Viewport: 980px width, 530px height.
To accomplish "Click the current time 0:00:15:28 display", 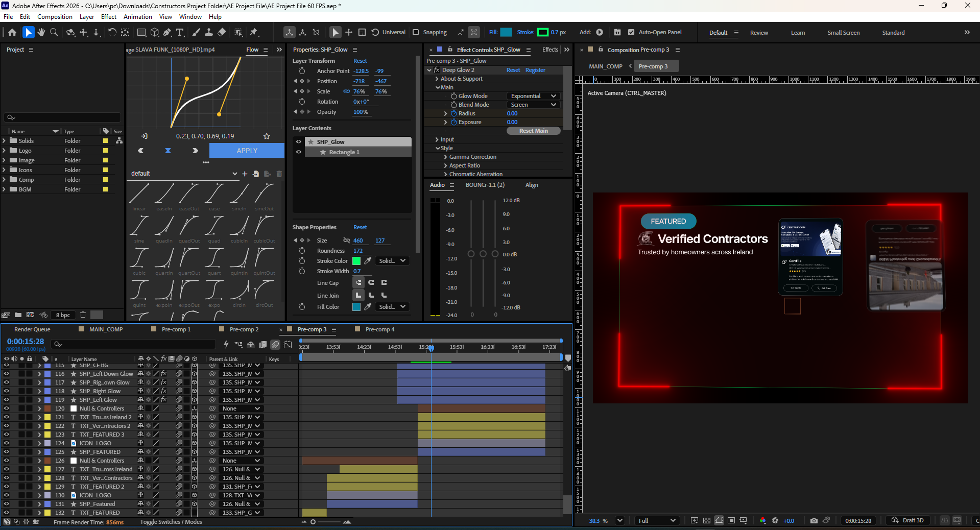I will [26, 342].
